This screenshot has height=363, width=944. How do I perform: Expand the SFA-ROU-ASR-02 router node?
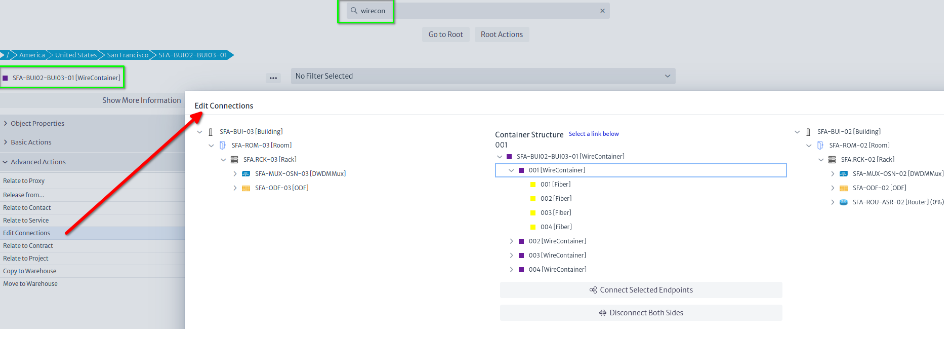point(833,202)
